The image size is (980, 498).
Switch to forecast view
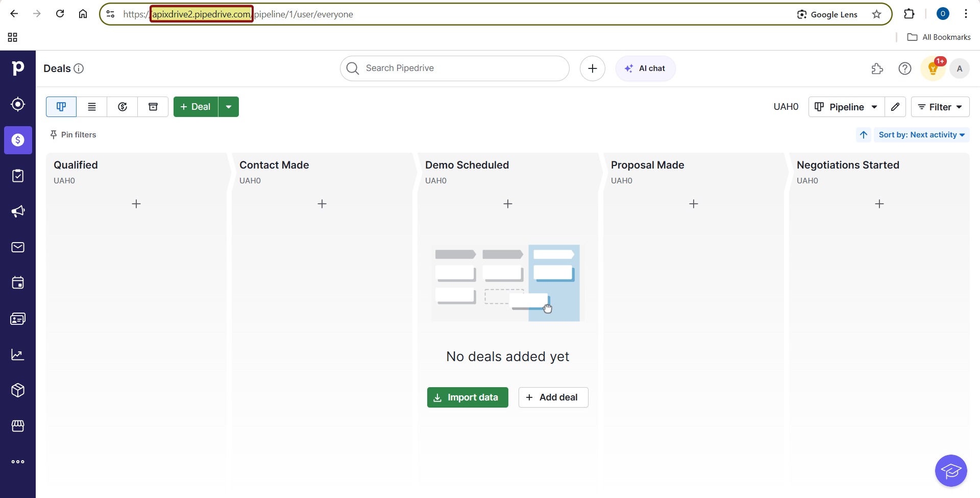(122, 107)
